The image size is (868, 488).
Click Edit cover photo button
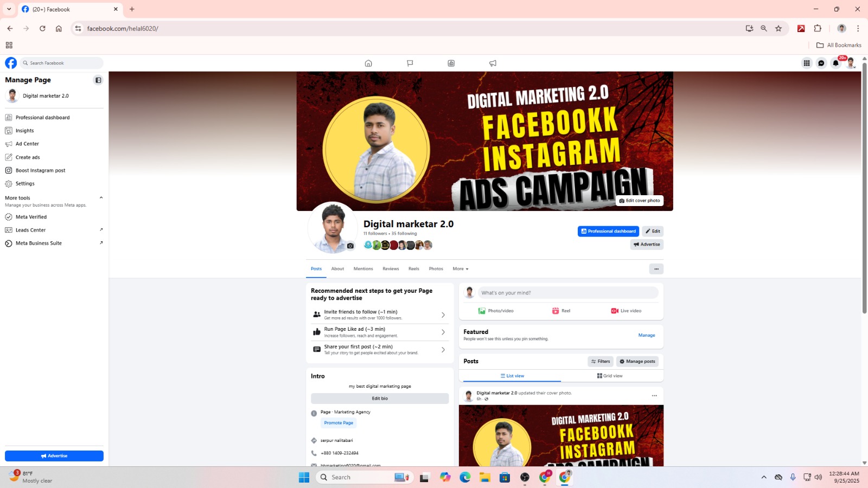click(x=640, y=201)
